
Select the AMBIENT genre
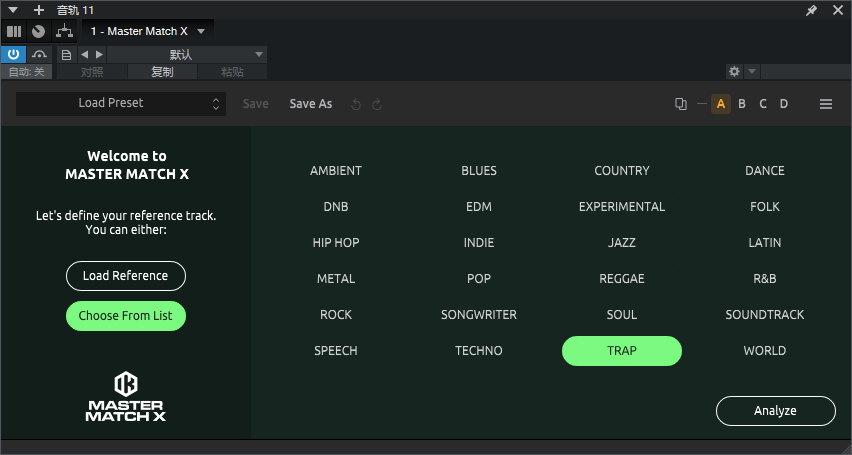pyautogui.click(x=336, y=171)
